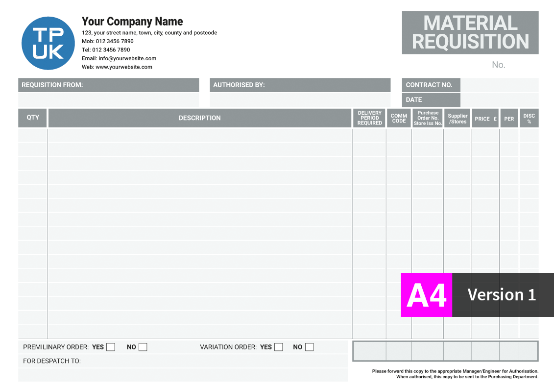Click the magenta A4 badge

pyautogui.click(x=426, y=295)
